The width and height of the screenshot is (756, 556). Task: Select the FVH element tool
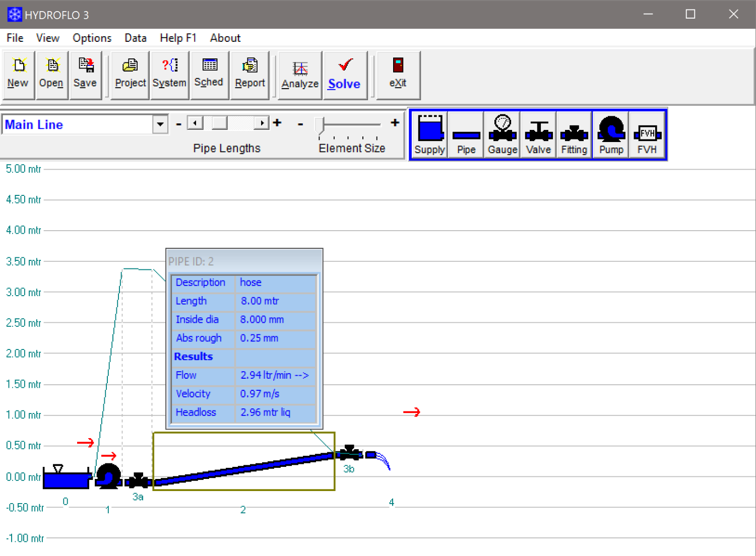tap(647, 134)
